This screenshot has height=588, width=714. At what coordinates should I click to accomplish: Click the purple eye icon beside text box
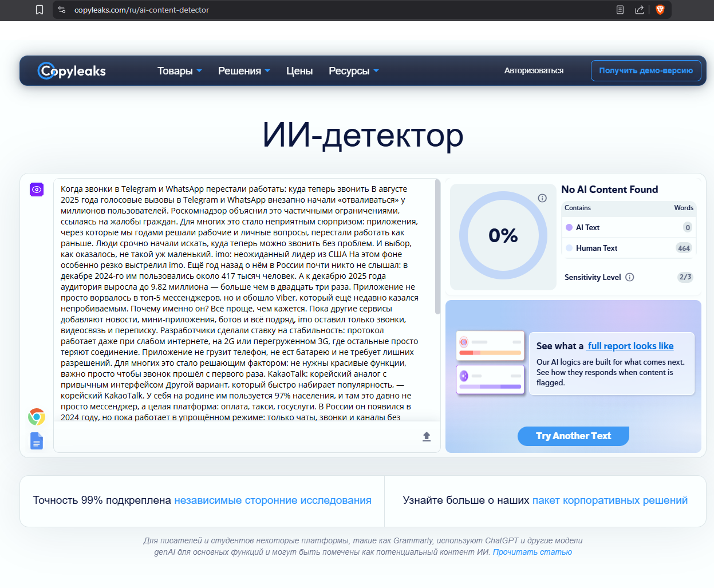point(37,190)
